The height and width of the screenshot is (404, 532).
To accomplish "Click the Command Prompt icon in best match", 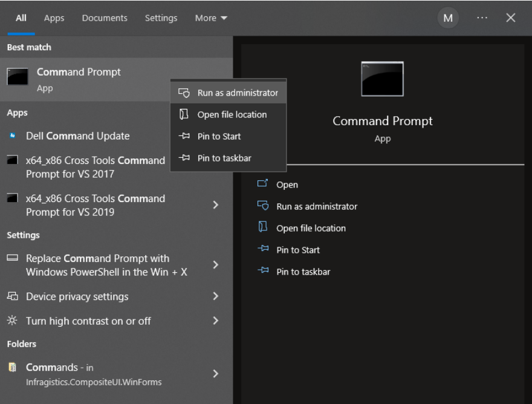I will pyautogui.click(x=18, y=76).
